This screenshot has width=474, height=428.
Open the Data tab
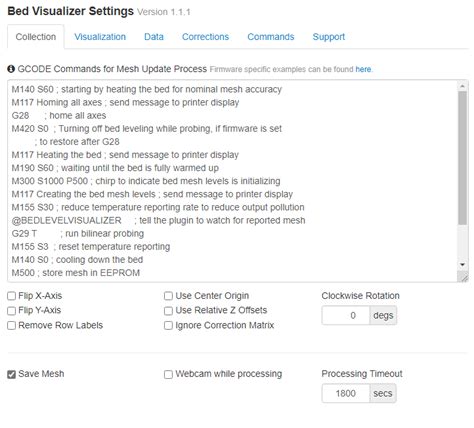154,37
